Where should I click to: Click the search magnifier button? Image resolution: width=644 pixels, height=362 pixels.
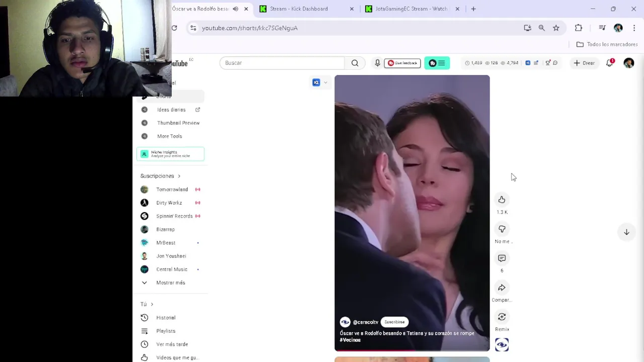point(355,63)
